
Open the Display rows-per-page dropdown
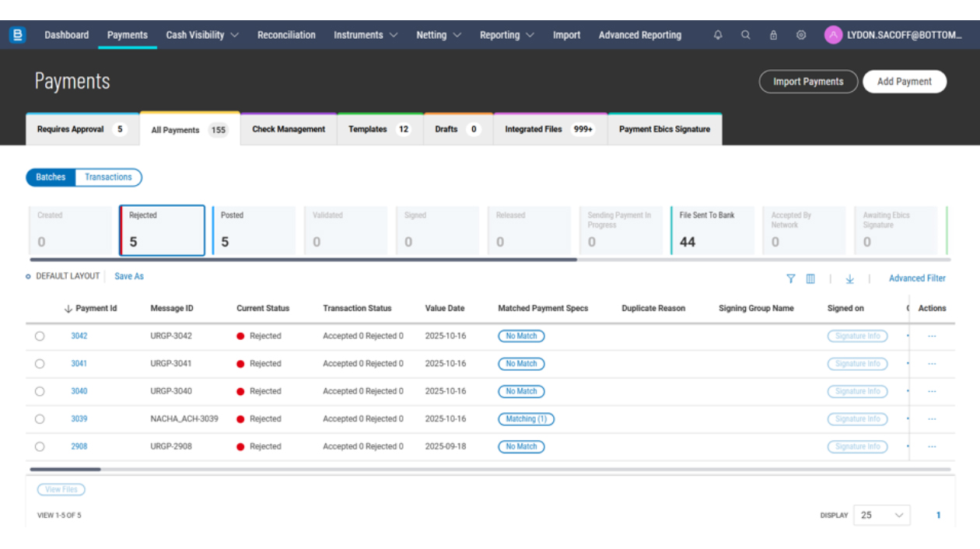[x=882, y=515]
